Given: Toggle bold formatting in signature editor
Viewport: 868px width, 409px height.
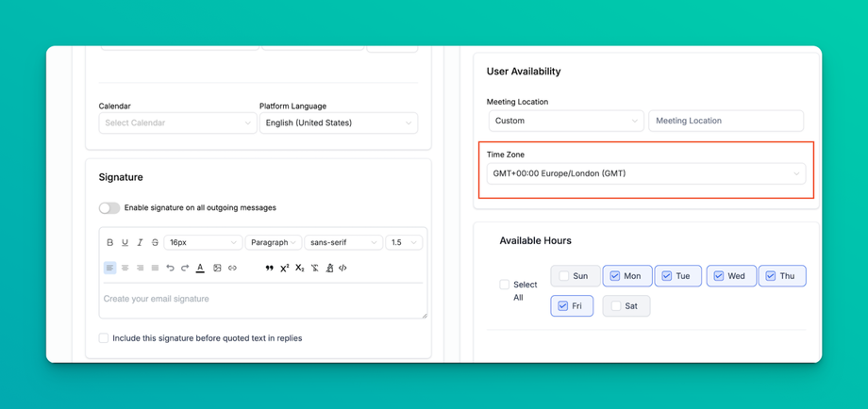Looking at the screenshot, I should 109,242.
